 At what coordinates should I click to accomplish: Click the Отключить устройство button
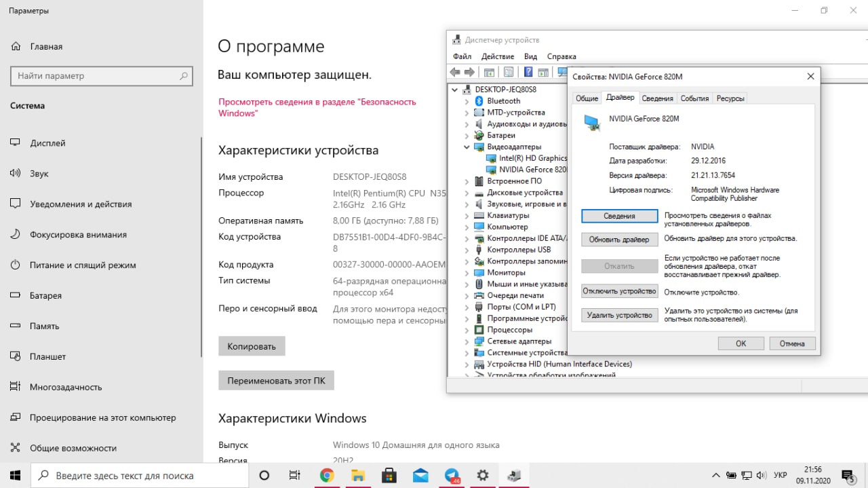(620, 291)
